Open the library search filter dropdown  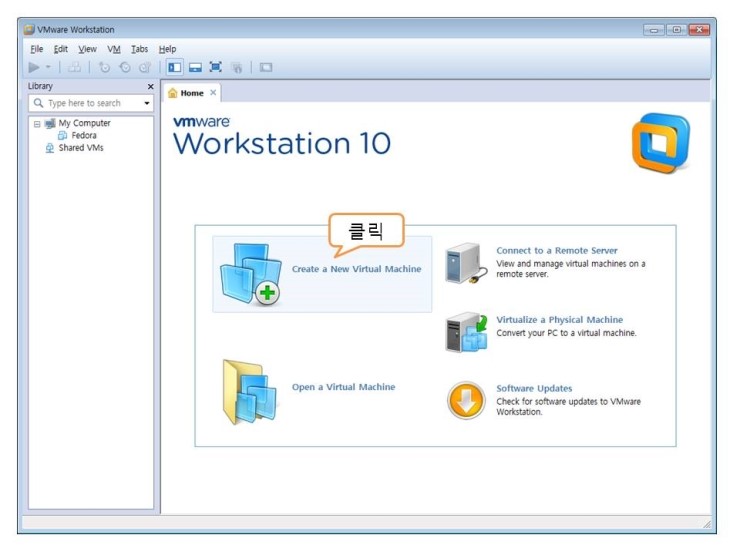[146, 103]
